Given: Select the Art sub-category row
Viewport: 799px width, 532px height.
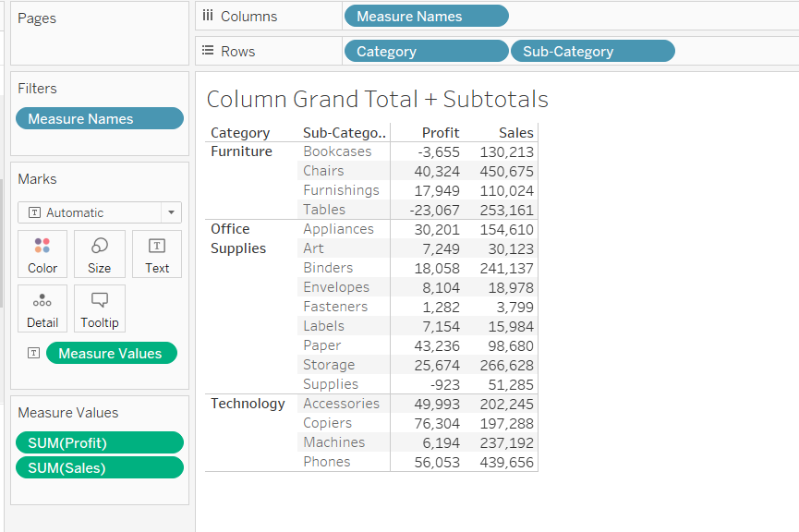Looking at the screenshot, I should pyautogui.click(x=313, y=248).
